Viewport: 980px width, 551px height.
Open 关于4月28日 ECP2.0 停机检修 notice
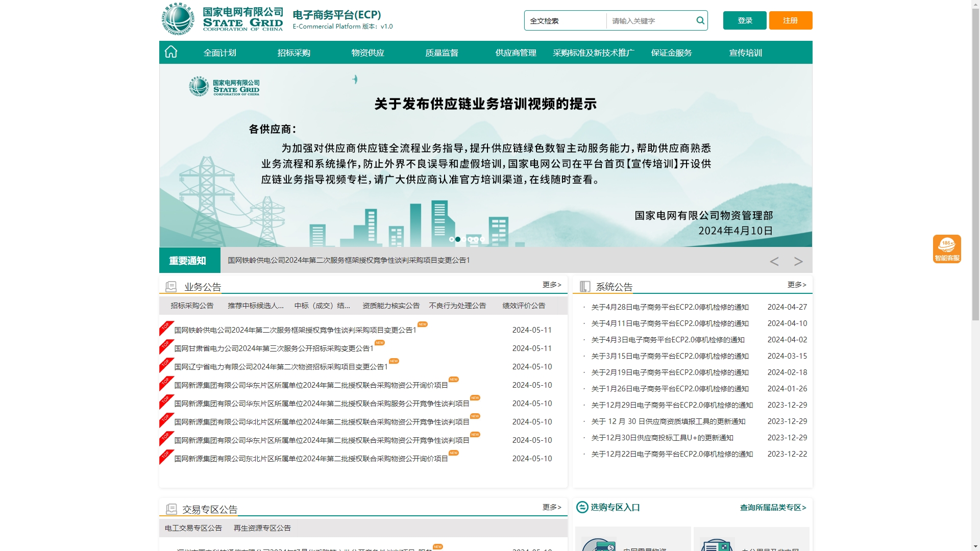pyautogui.click(x=670, y=307)
